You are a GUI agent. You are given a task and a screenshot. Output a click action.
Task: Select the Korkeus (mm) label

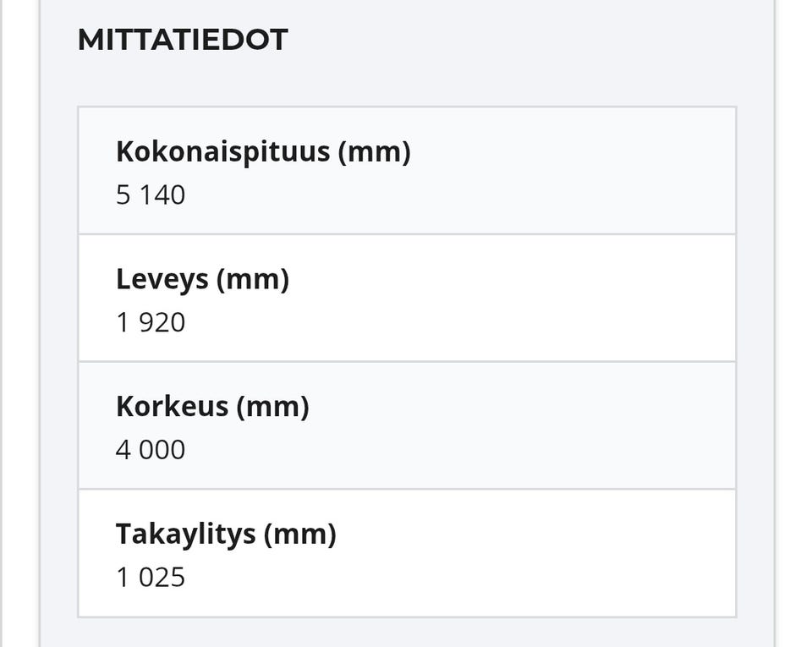(212, 407)
